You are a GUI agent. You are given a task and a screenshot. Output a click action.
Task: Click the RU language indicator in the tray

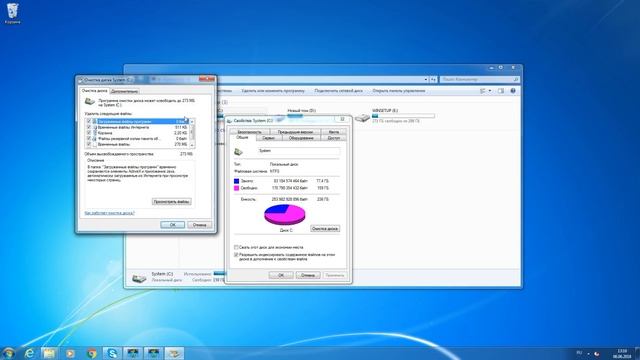pos(579,353)
